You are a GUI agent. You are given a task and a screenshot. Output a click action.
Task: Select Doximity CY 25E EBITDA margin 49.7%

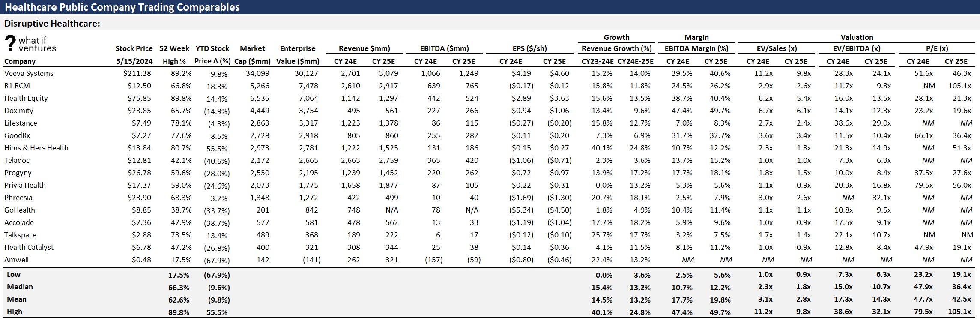[x=720, y=111]
